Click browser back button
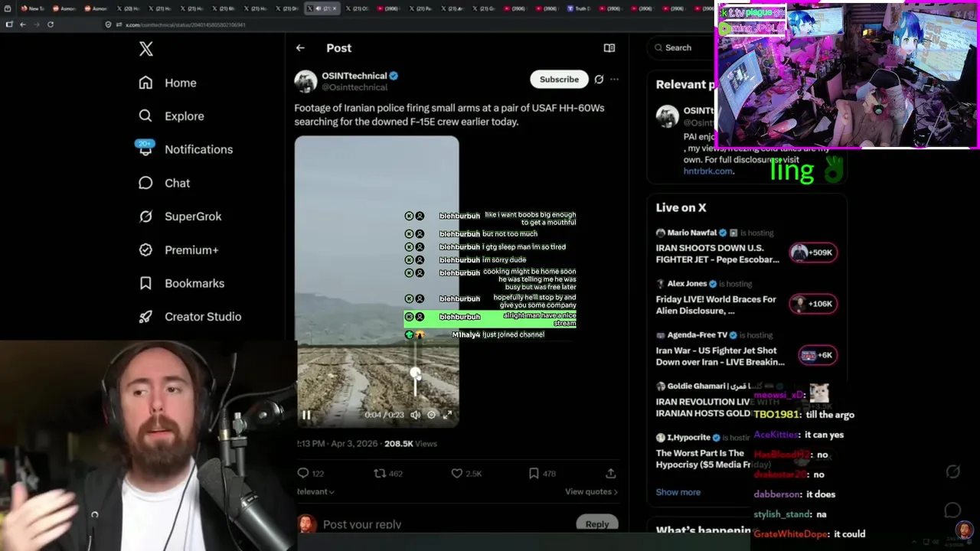Image resolution: width=980 pixels, height=551 pixels. (23, 24)
